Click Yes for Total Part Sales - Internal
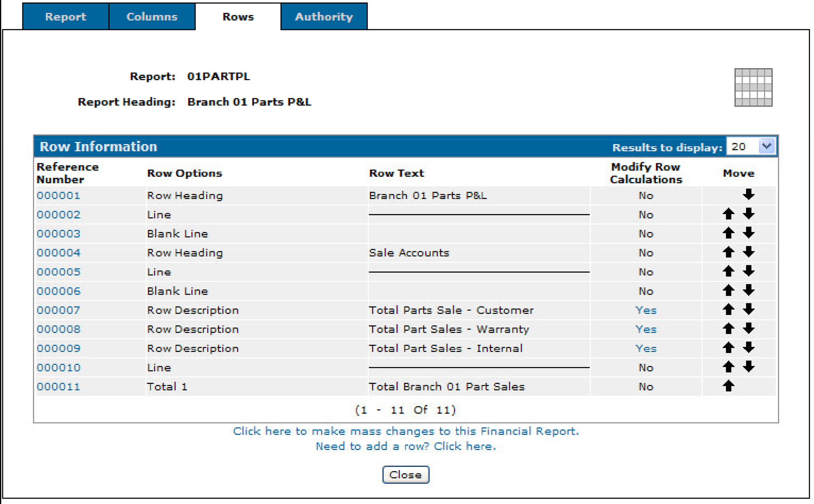814x504 pixels. pyautogui.click(x=646, y=348)
